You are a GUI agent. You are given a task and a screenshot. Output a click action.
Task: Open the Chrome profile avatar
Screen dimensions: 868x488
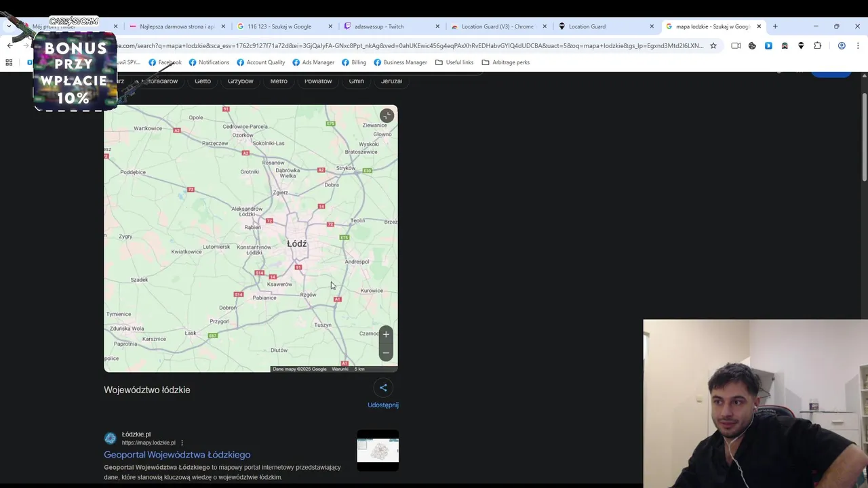tap(842, 45)
